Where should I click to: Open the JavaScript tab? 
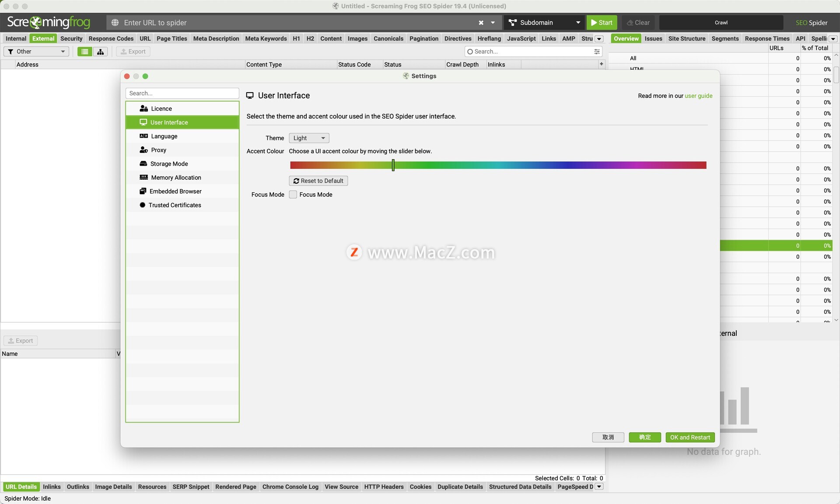[x=521, y=38]
